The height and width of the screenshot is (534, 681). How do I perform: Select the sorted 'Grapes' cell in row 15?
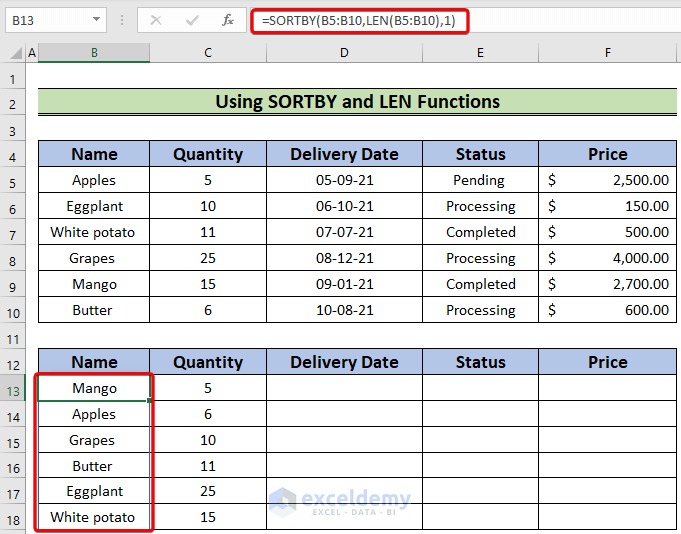94,440
